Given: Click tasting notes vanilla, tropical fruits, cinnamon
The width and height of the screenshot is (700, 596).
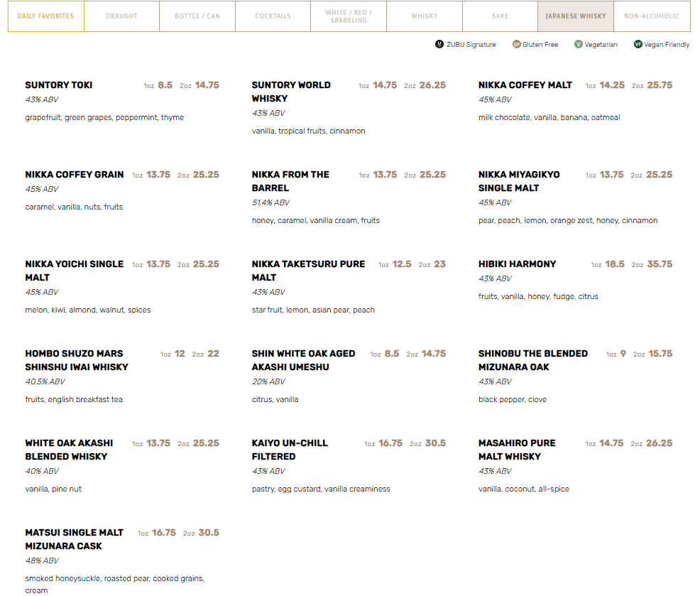Looking at the screenshot, I should pos(309,131).
